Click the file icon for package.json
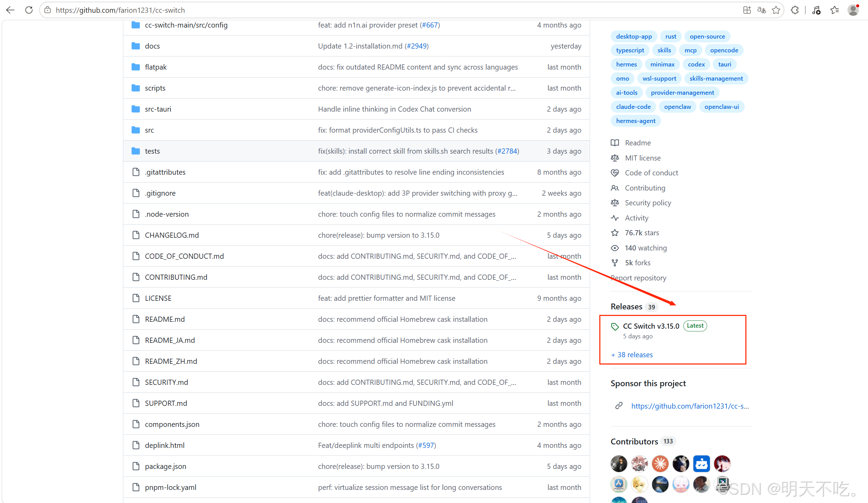Image resolution: width=868 pixels, height=503 pixels. click(x=136, y=466)
